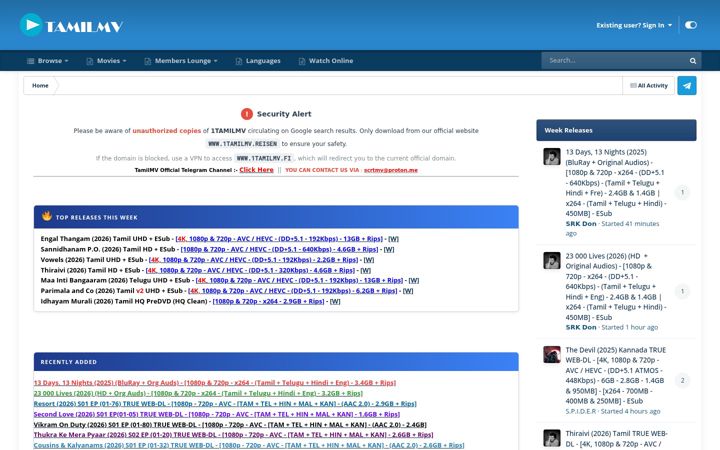Click SRK Don author under 23 000 Lives
The height and width of the screenshot is (450, 720).
click(581, 327)
